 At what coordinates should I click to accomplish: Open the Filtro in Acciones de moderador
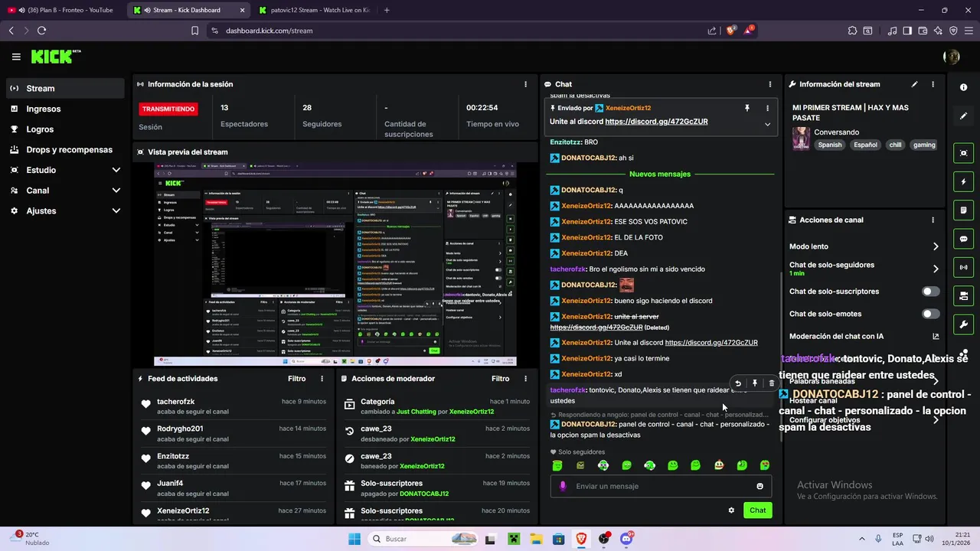click(x=500, y=379)
